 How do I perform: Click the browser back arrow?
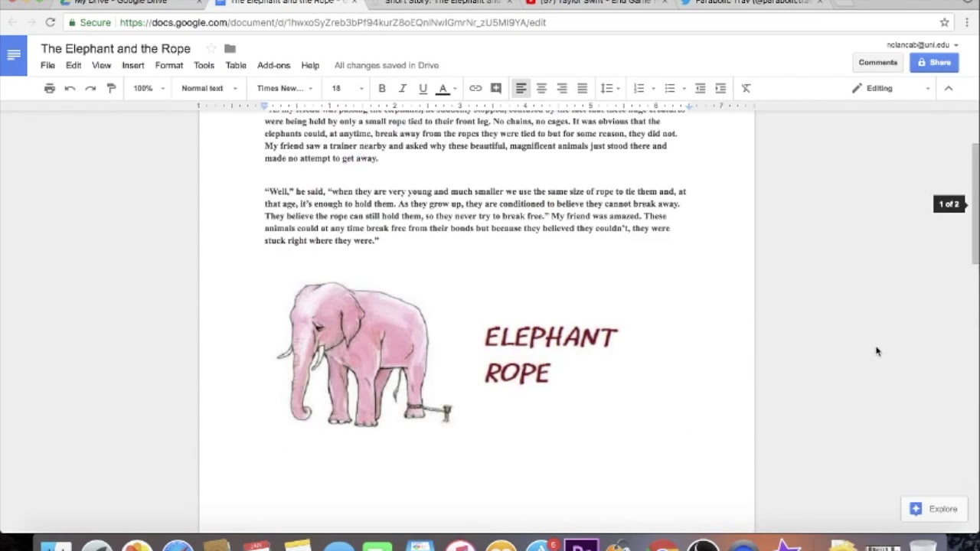pyautogui.click(x=12, y=22)
